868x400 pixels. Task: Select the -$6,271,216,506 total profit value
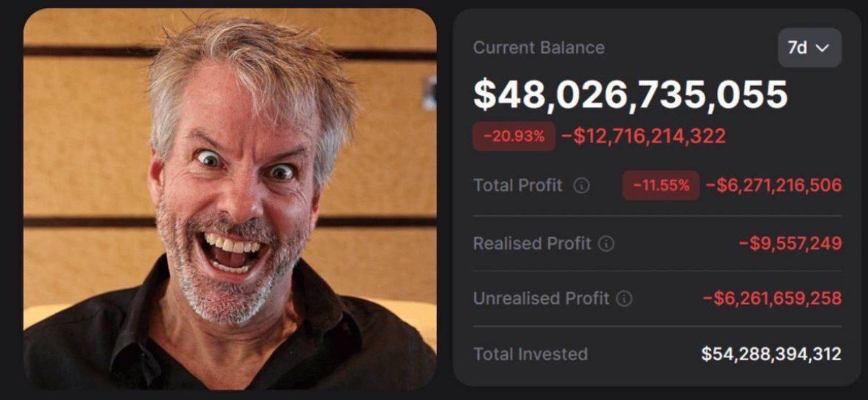click(774, 186)
